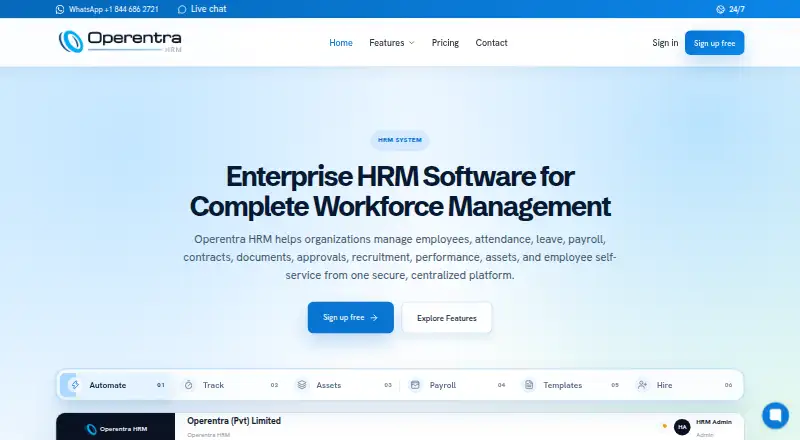The image size is (800, 440).
Task: Click the Payroll wallet icon
Action: (415, 385)
